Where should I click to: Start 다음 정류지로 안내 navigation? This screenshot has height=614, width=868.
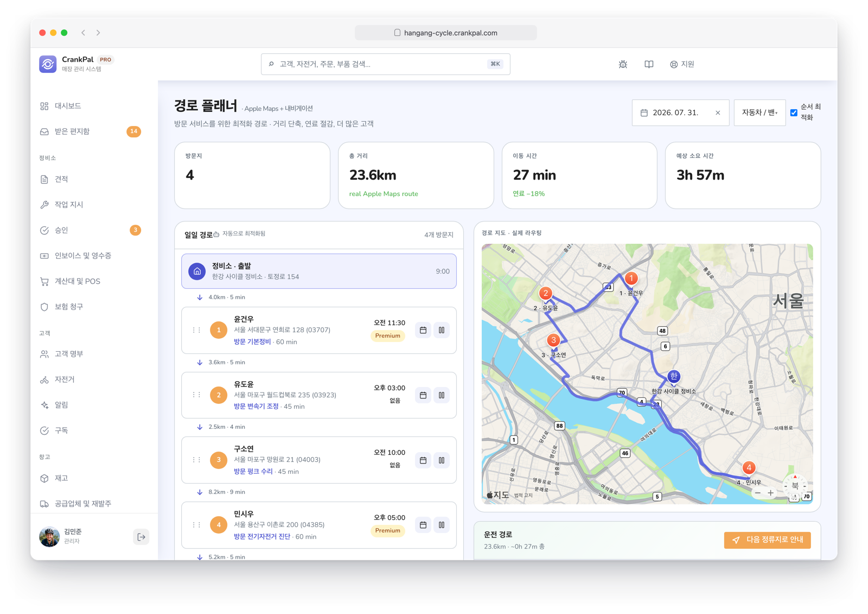tap(767, 540)
